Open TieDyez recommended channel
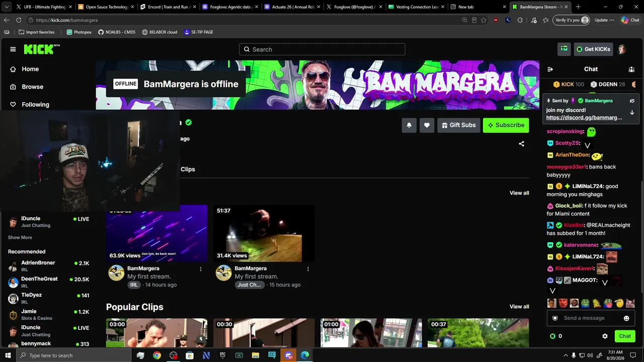The width and height of the screenshot is (644, 362). [48, 298]
